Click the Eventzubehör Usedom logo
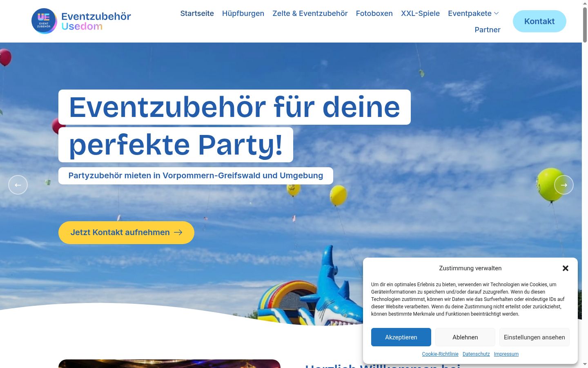The height and width of the screenshot is (368, 588). tap(81, 21)
